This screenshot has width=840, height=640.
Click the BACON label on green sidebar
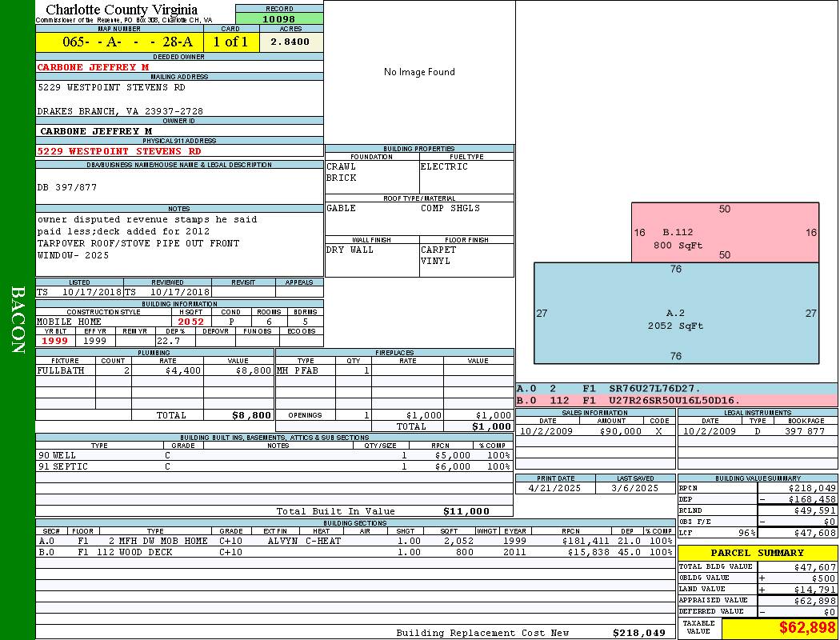pos(18,320)
